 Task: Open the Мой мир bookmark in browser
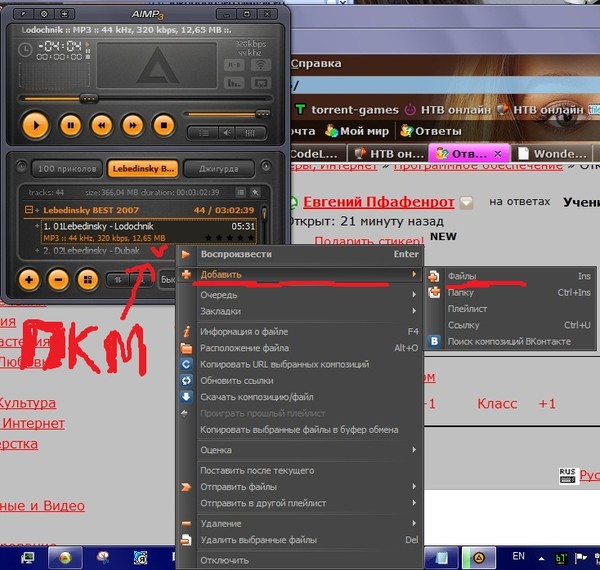click(357, 131)
